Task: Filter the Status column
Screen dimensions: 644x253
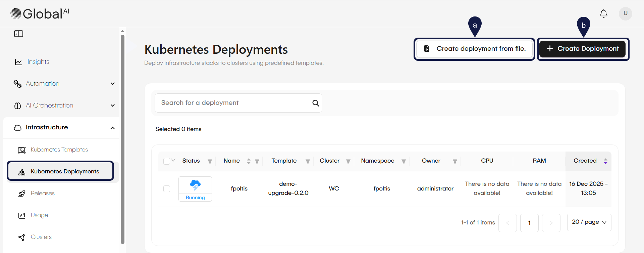Action: tap(210, 161)
